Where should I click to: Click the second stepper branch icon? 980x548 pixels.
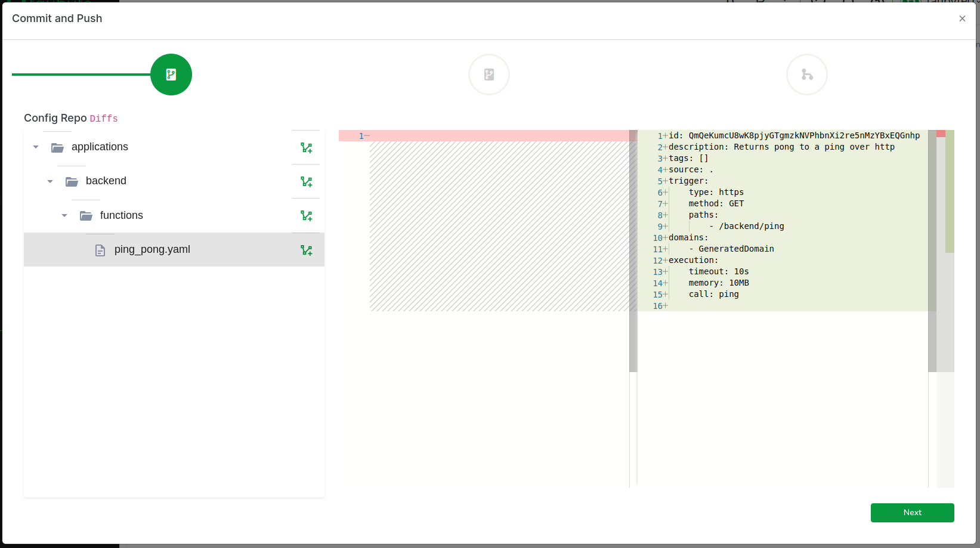tap(489, 75)
